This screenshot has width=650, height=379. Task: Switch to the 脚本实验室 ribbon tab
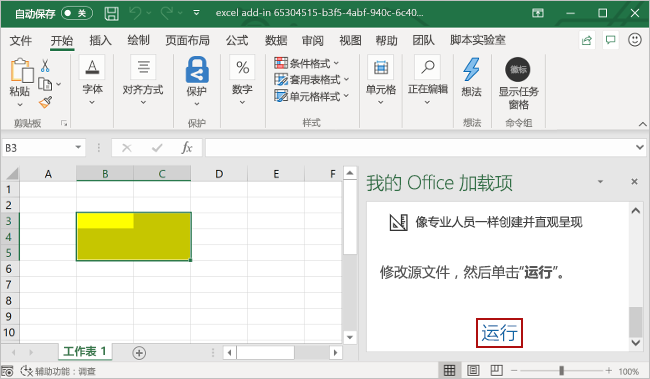click(478, 40)
